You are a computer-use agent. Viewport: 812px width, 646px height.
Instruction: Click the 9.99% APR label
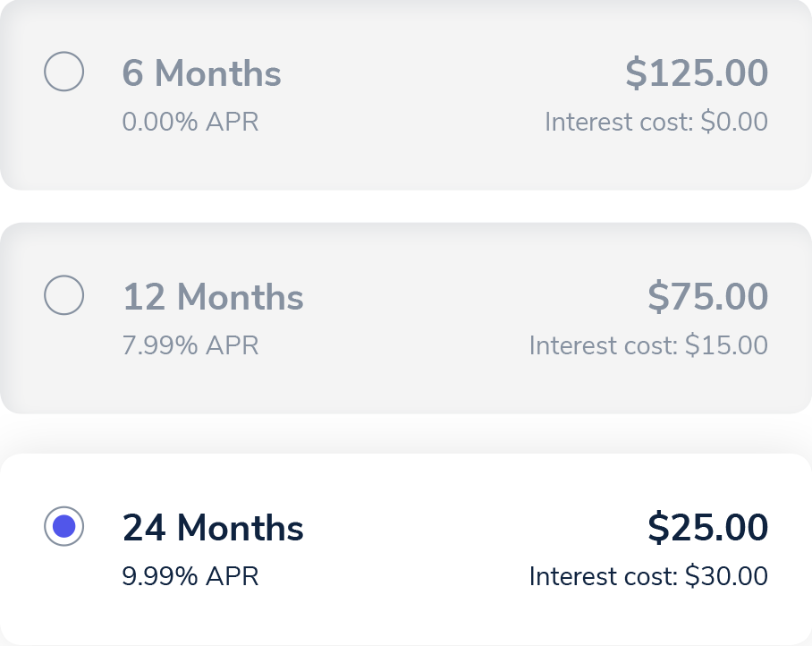[x=190, y=576]
